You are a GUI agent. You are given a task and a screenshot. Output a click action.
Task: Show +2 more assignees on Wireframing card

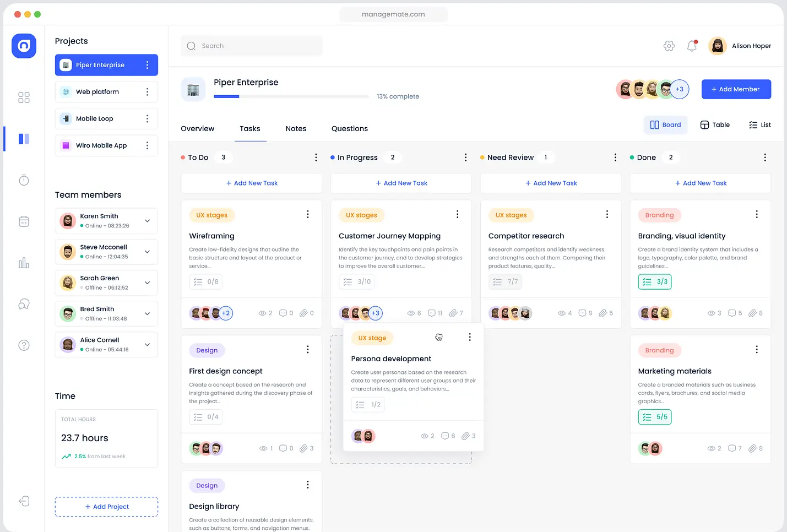click(x=226, y=313)
